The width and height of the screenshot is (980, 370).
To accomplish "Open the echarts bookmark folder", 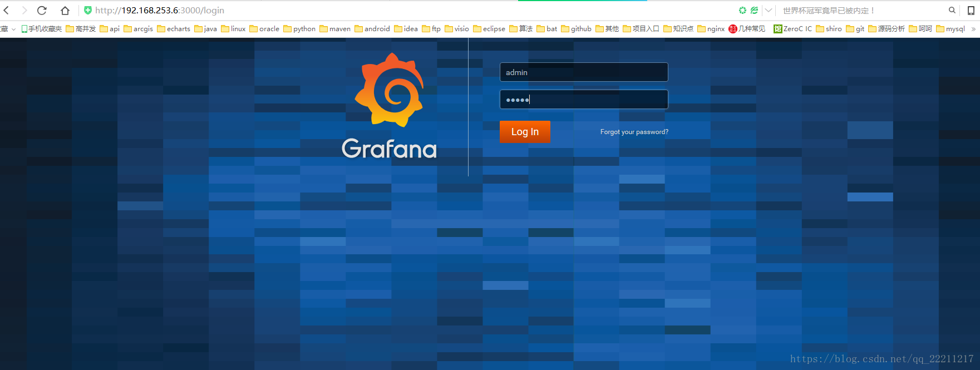I will (174, 29).
